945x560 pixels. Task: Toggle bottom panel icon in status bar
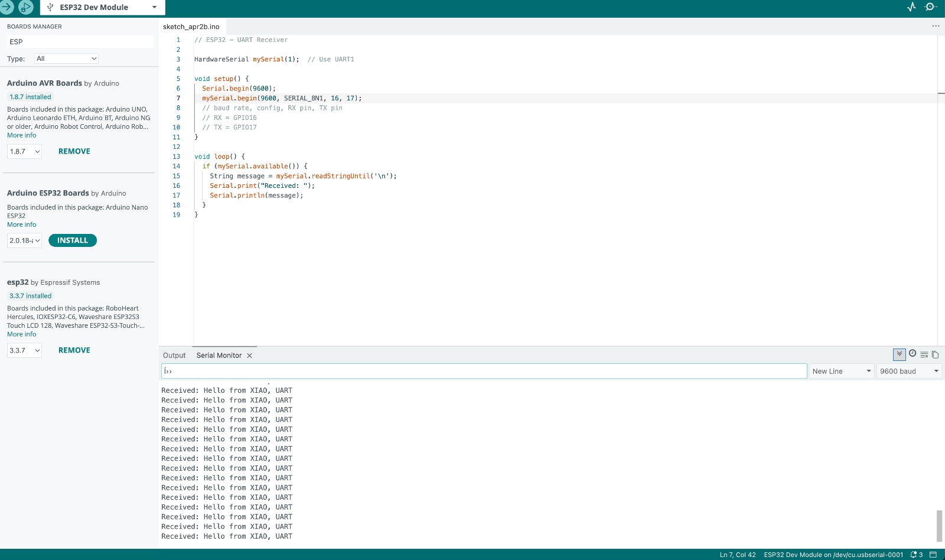click(x=933, y=555)
